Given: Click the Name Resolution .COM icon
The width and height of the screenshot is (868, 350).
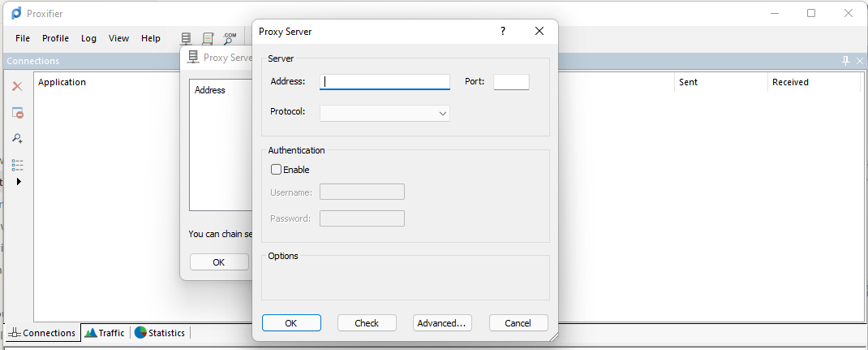Looking at the screenshot, I should pyautogui.click(x=230, y=38).
